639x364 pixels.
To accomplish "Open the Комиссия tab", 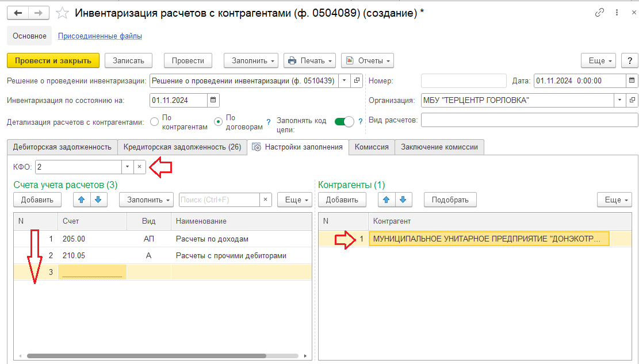I will click(x=372, y=147).
